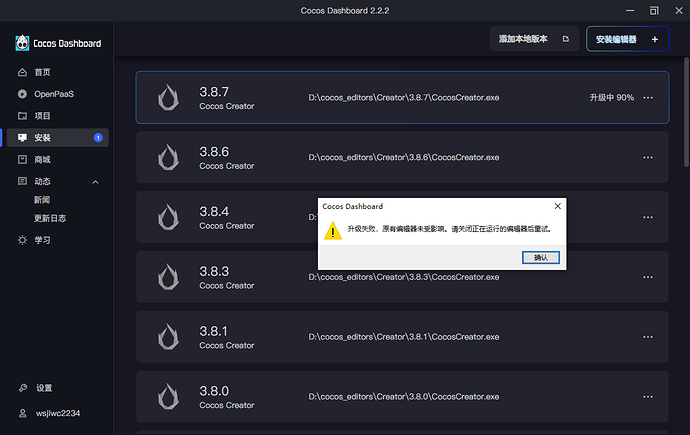This screenshot has width=690, height=435.
Task: Click the home house icon in sidebar
Action: pyautogui.click(x=22, y=72)
